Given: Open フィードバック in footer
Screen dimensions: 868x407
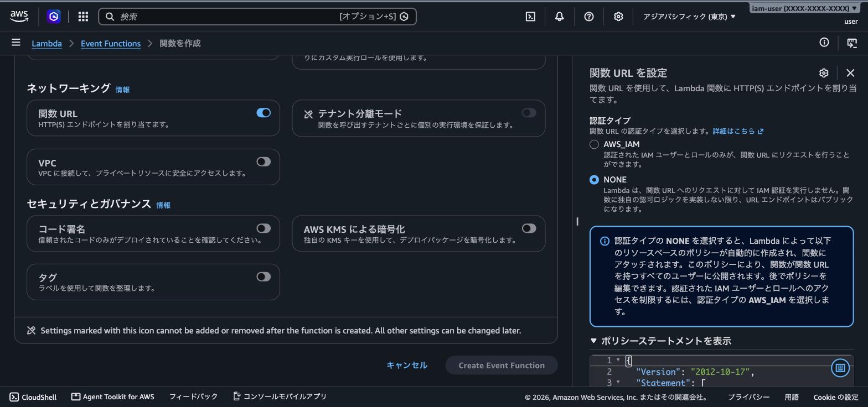Looking at the screenshot, I should [x=193, y=396].
